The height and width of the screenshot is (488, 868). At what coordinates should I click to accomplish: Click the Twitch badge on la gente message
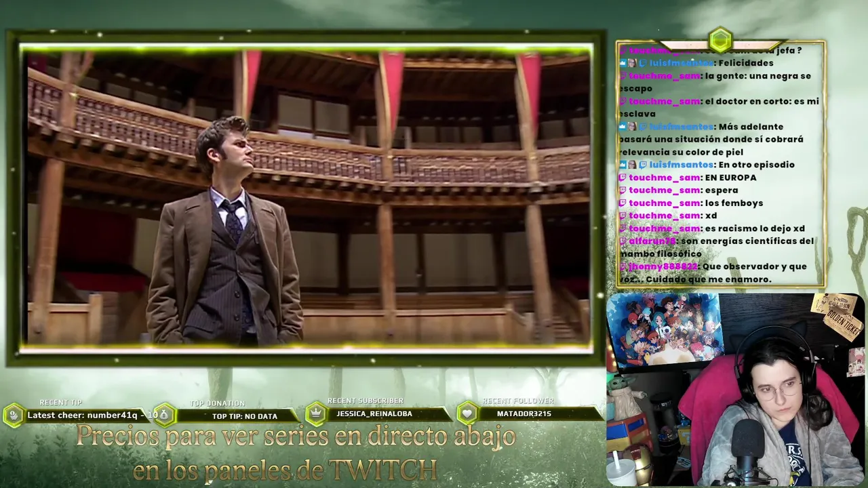tap(623, 76)
